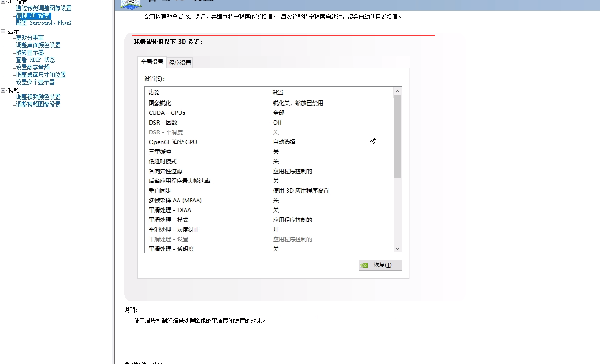The width and height of the screenshot is (600, 364).
Task: Collapse the 显示 tree node
Action: pos(4,31)
